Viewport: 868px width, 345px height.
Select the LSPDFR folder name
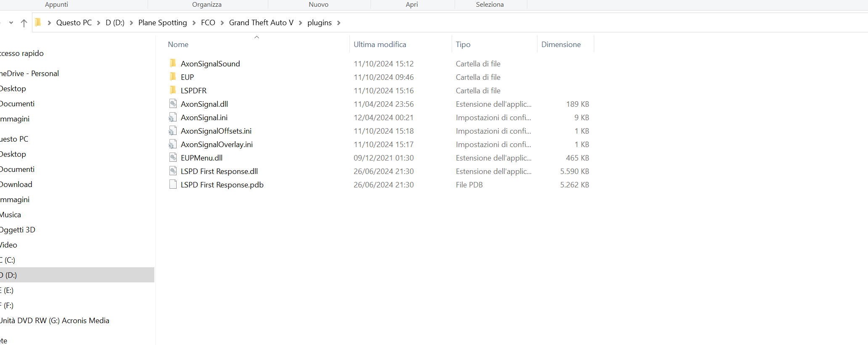tap(193, 91)
